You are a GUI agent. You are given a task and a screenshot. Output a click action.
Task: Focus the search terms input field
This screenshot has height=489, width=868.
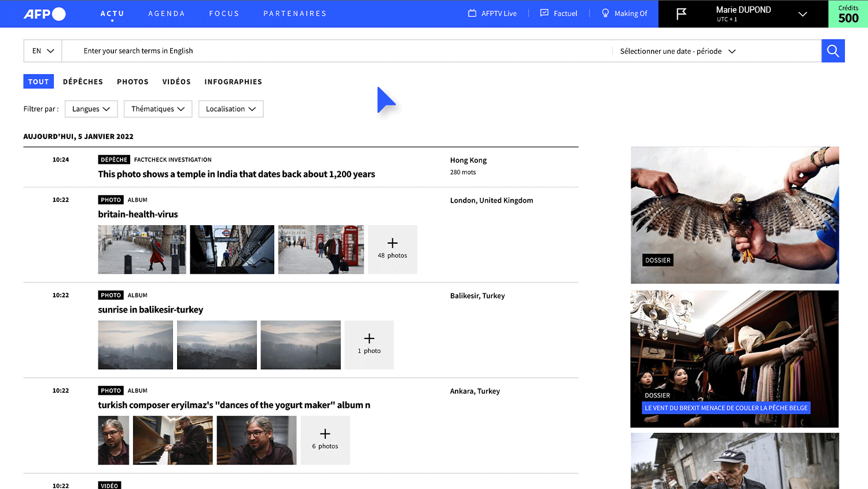click(337, 51)
